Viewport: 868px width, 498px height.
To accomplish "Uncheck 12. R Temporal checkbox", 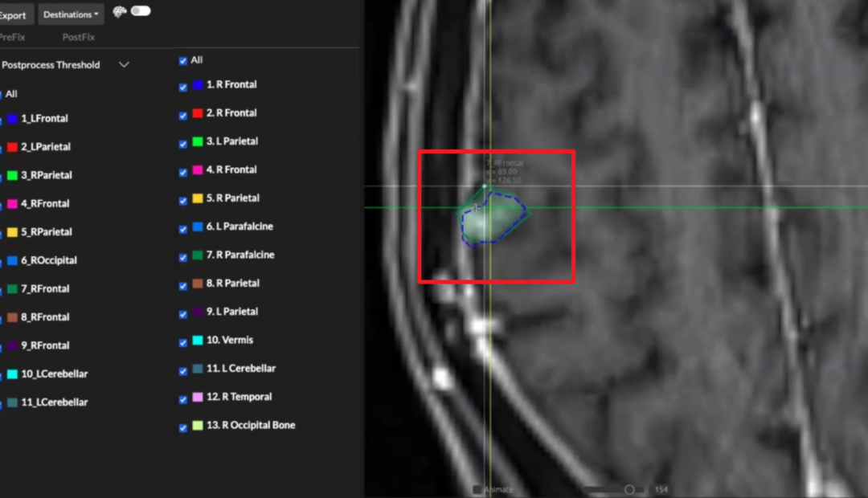I will [x=182, y=399].
